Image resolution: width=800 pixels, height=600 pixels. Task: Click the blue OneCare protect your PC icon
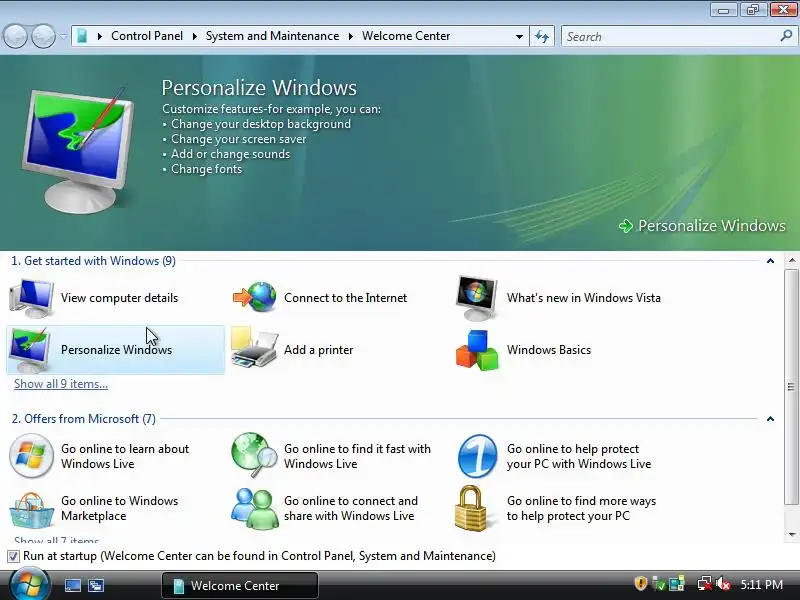477,456
